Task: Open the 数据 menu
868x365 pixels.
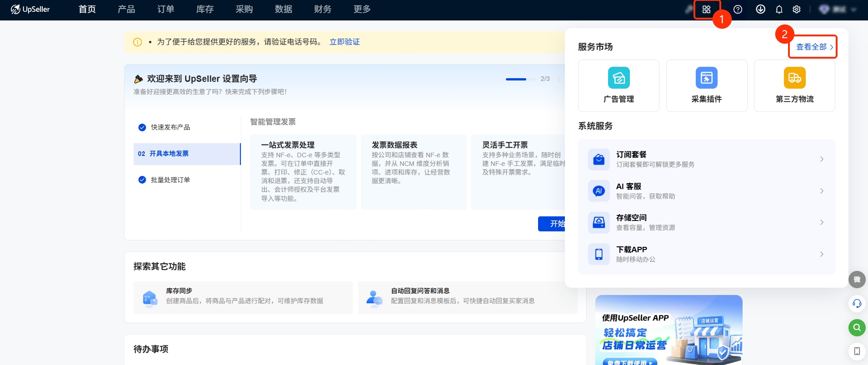Action: pos(284,10)
